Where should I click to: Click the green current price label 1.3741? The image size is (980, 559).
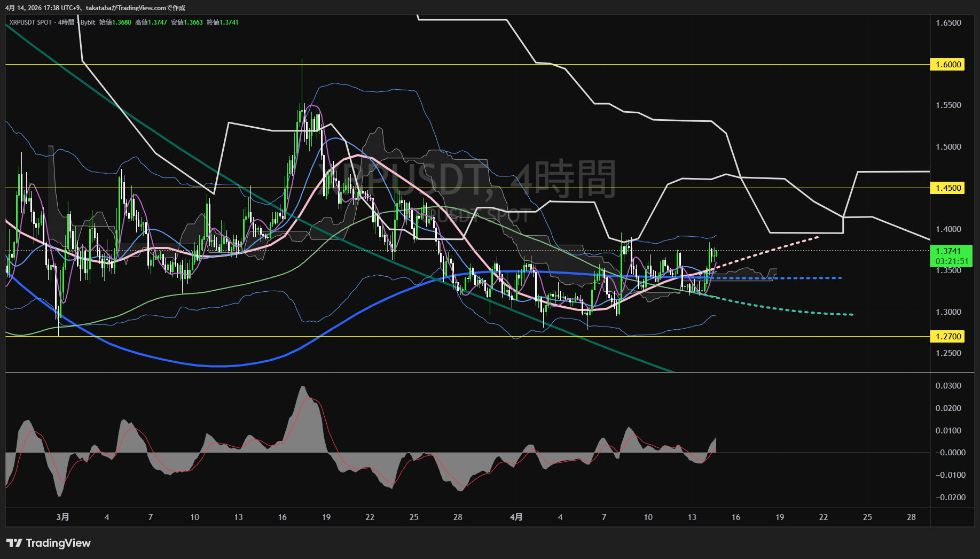click(948, 251)
